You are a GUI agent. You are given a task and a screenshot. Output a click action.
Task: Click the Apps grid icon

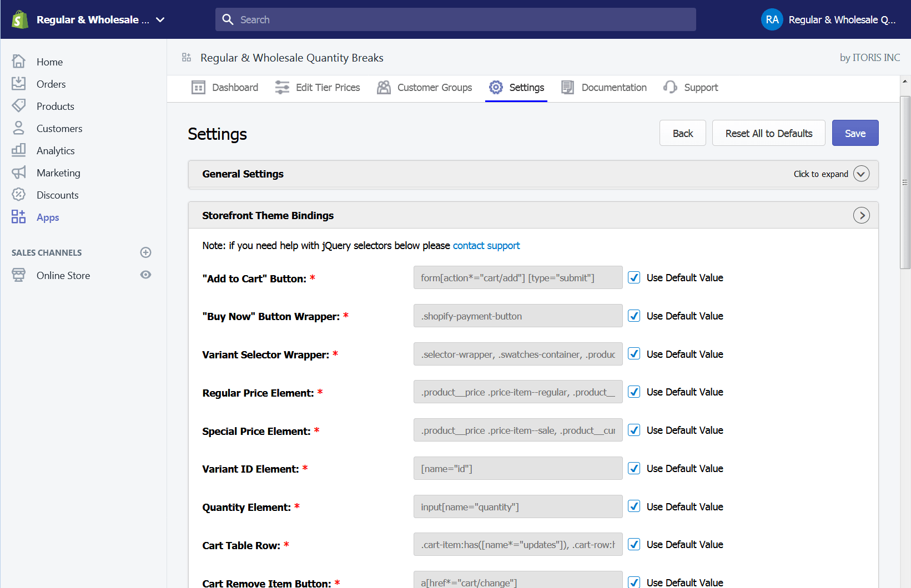pyautogui.click(x=19, y=216)
